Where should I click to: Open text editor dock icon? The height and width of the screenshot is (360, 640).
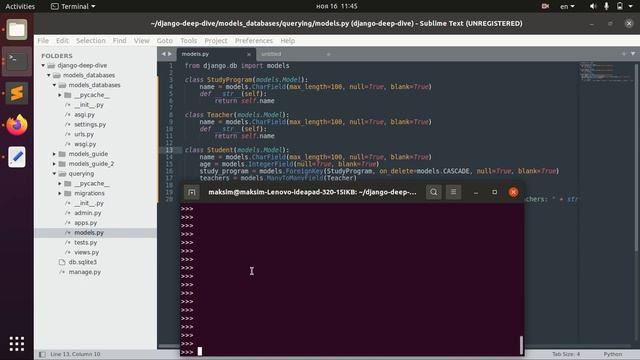pos(17,157)
